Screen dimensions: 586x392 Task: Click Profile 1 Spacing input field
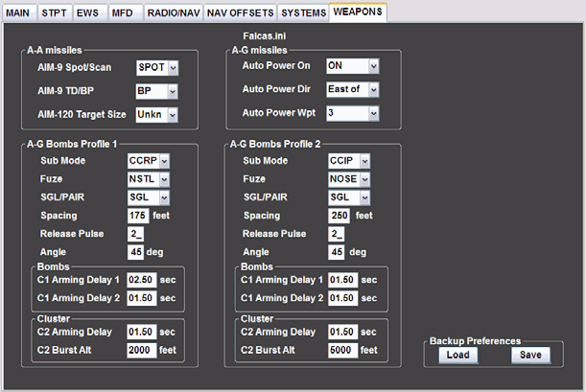click(138, 216)
